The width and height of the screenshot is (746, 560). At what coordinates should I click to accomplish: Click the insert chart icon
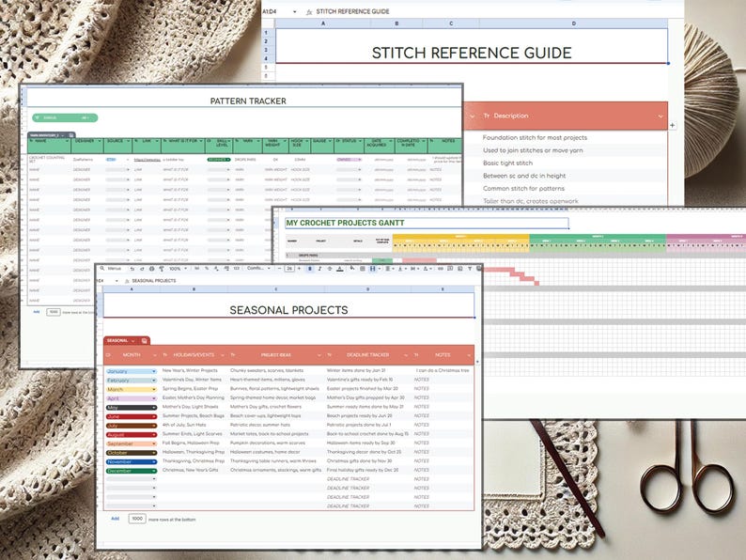pyautogui.click(x=460, y=269)
